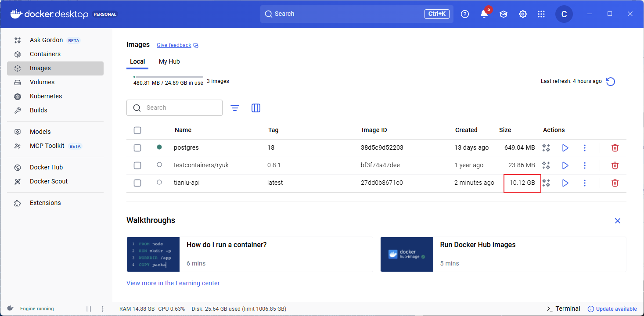Expand the three-dot menu for tianlu-api
This screenshot has height=316, width=644.
[584, 183]
